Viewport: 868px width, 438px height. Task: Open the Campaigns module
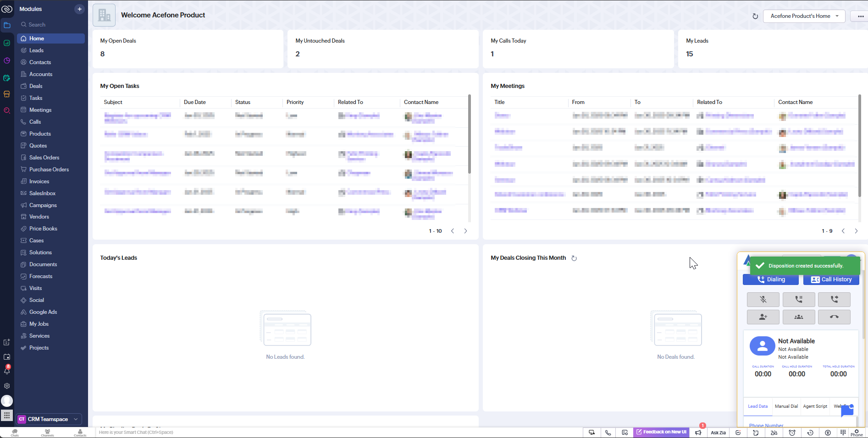pos(51,205)
